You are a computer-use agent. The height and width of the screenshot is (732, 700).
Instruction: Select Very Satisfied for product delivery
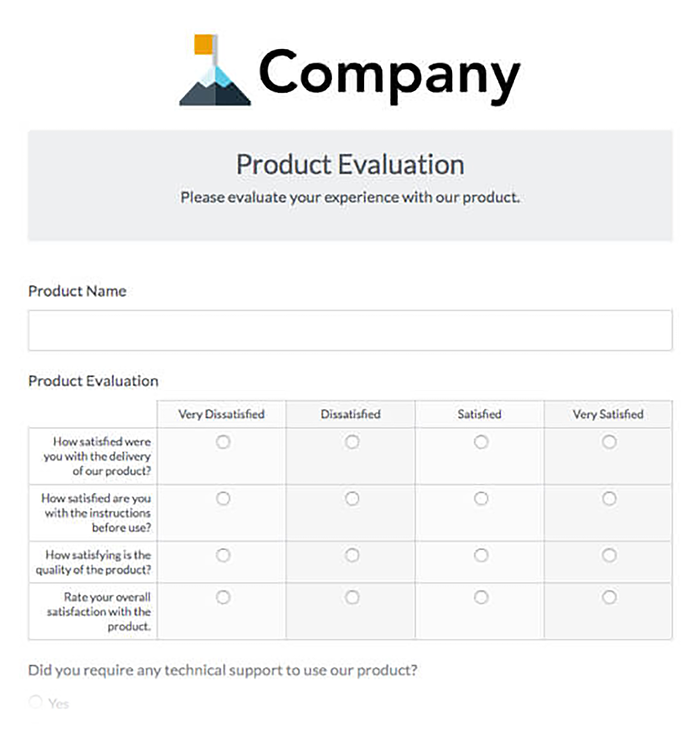pyautogui.click(x=609, y=441)
